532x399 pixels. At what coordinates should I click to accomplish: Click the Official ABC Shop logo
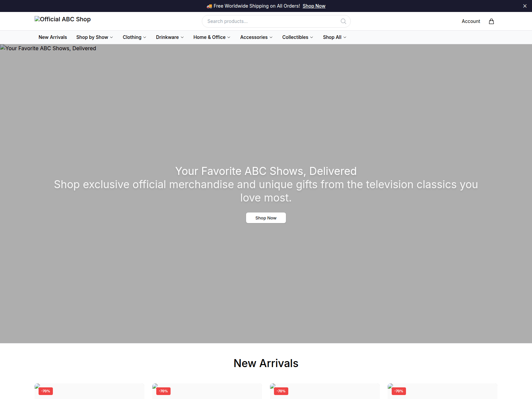coord(63,19)
